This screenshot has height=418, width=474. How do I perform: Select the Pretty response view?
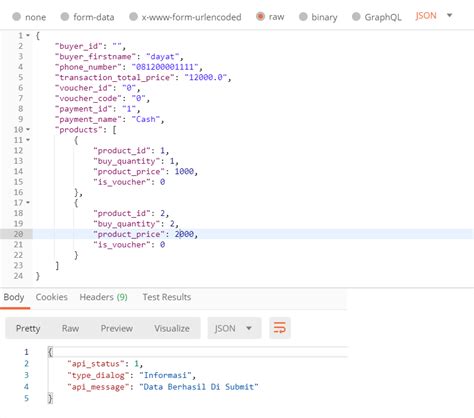point(28,328)
